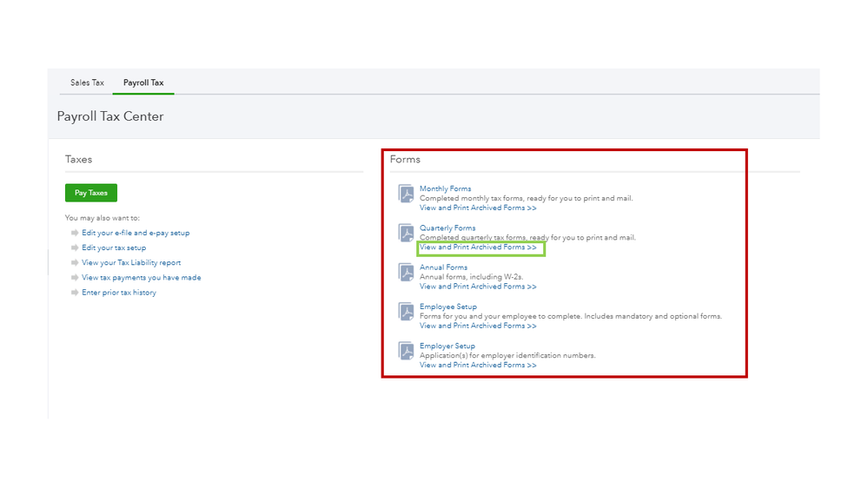The width and height of the screenshot is (868, 488).
Task: Open the Enter prior tax history link
Action: coord(119,293)
